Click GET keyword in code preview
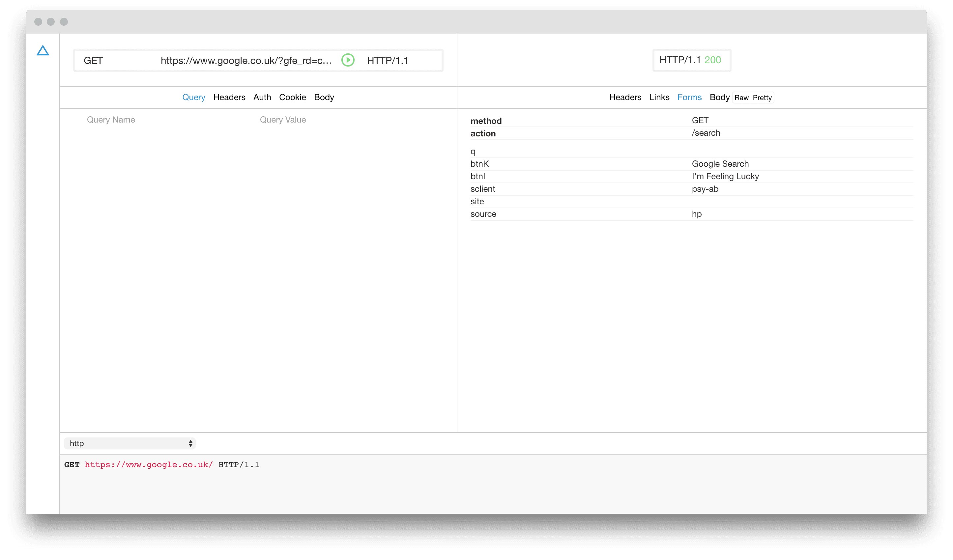Image resolution: width=953 pixels, height=560 pixels. coord(72,464)
